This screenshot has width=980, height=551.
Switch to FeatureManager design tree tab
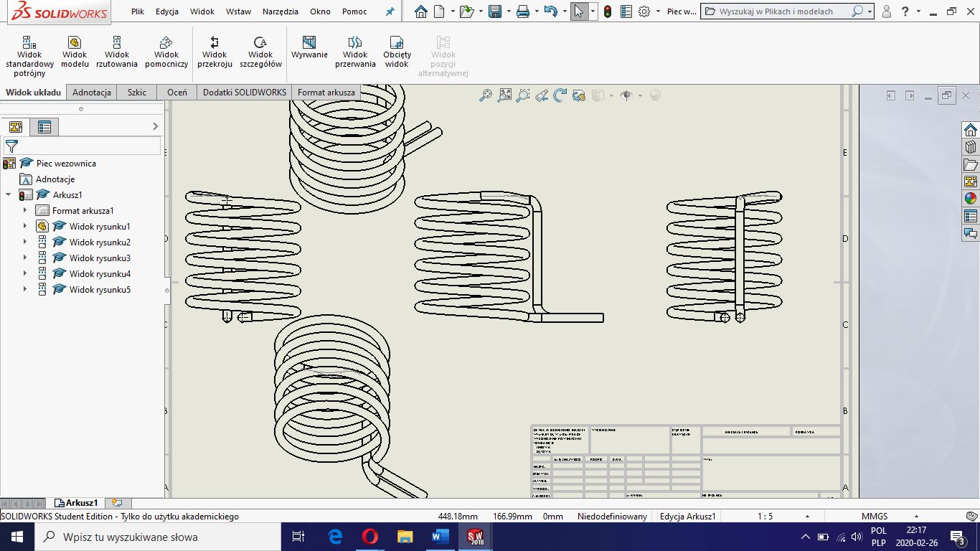point(16,127)
